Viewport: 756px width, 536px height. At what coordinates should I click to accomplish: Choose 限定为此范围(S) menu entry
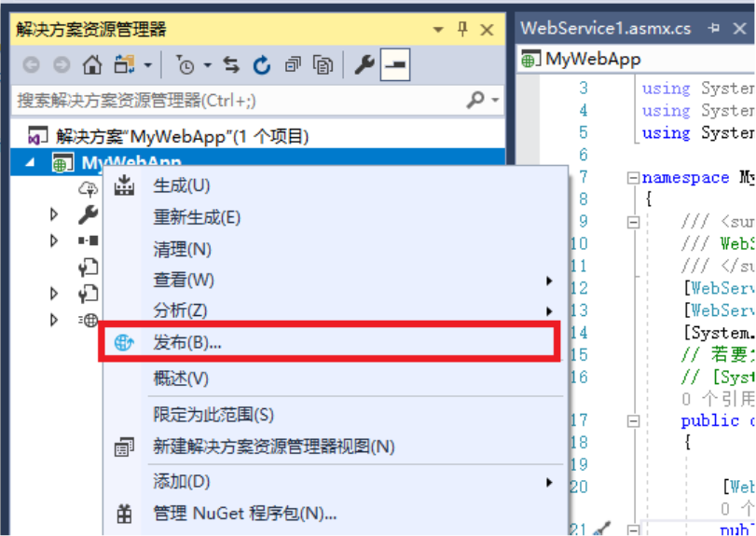[337, 415]
